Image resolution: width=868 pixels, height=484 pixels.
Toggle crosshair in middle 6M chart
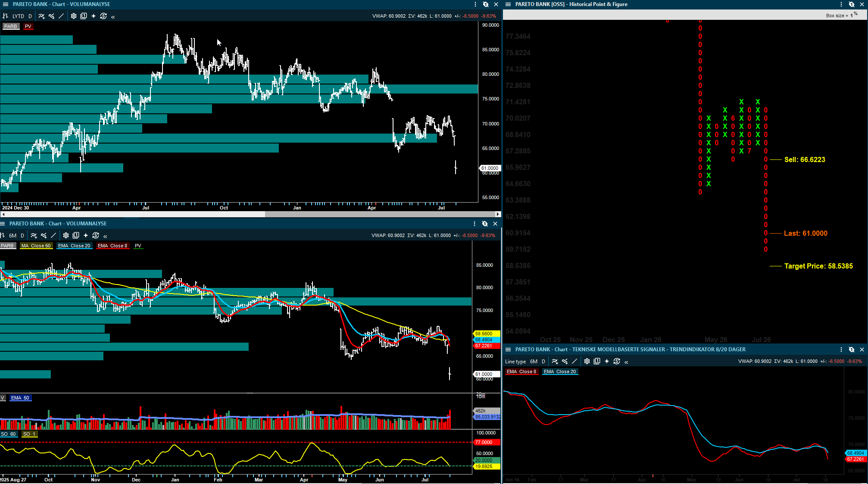86,235
